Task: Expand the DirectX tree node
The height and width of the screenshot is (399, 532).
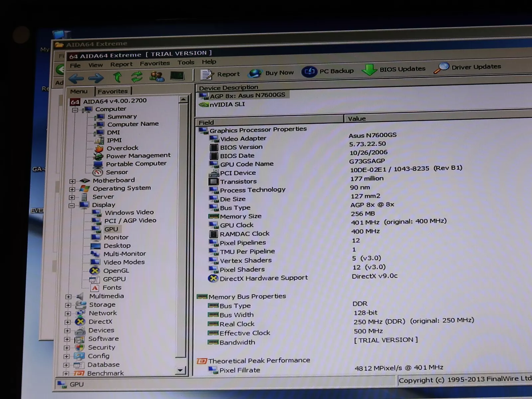Action: point(67,322)
